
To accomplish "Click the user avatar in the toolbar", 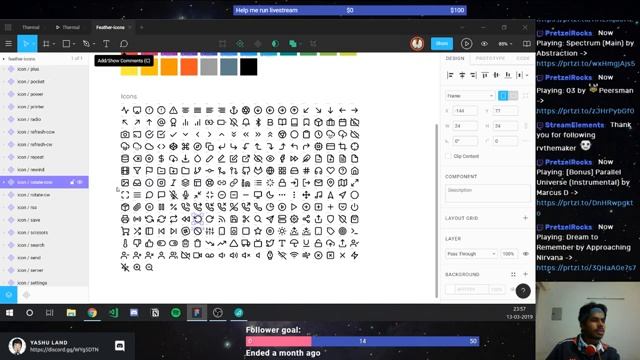I will point(417,44).
